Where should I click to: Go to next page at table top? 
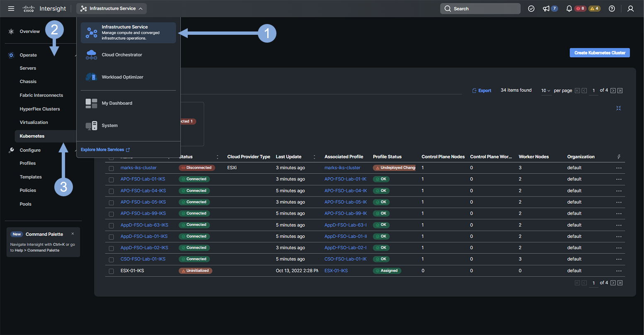[x=613, y=91]
